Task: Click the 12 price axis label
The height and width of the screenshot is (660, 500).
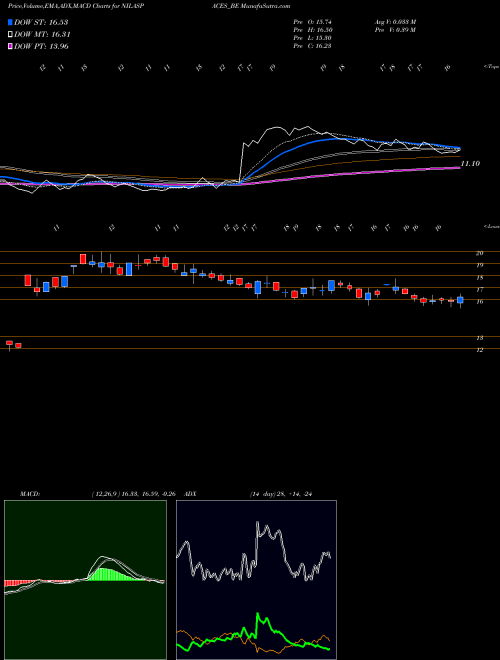Action: tap(479, 350)
